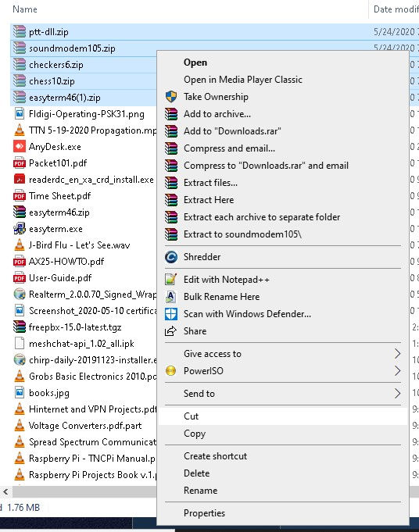Choose Cut from the context menu
Image resolution: width=419 pixels, height=532 pixels.
283,416
